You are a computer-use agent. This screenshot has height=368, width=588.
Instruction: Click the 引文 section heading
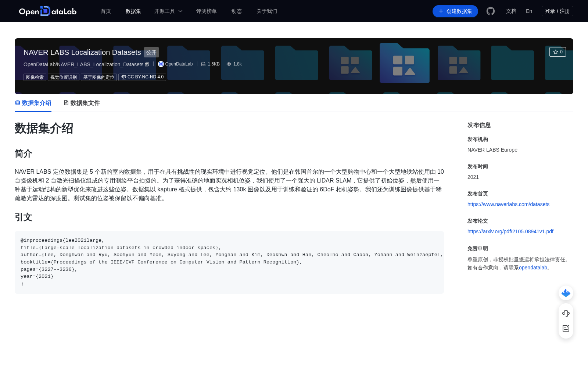(x=24, y=217)
